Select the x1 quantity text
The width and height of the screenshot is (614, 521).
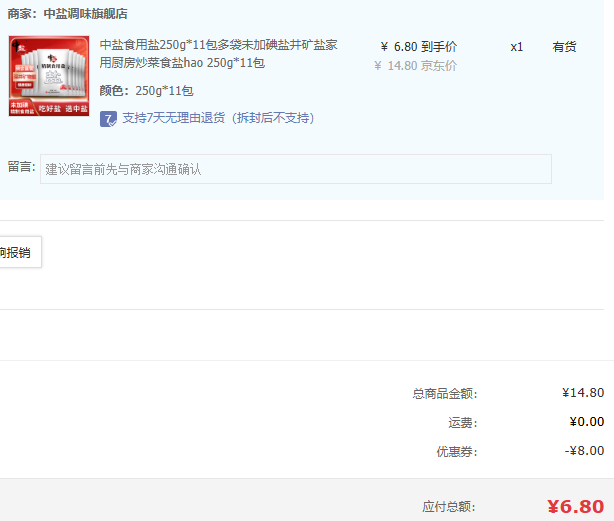pos(516,47)
